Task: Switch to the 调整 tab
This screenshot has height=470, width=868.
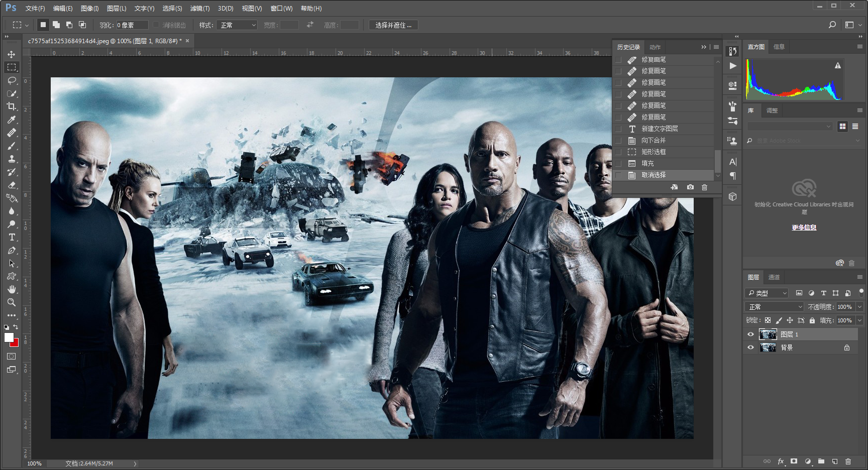Action: point(772,110)
